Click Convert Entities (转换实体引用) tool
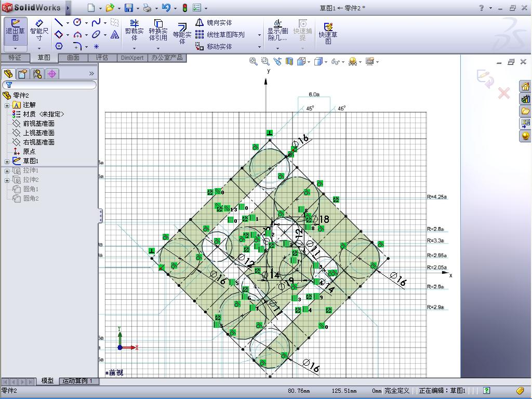This screenshot has width=532, height=399. (158, 30)
